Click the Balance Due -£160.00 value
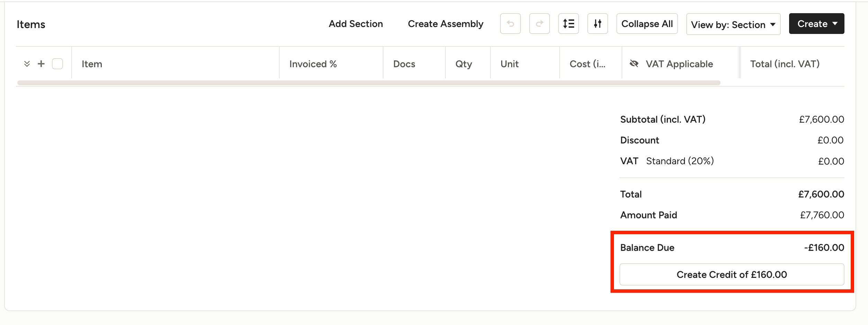This screenshot has width=868, height=325. [824, 247]
